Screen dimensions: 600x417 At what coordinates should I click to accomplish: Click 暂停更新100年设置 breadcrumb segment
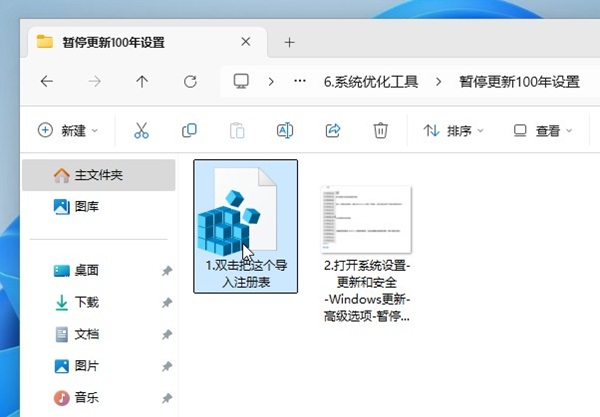tap(520, 81)
